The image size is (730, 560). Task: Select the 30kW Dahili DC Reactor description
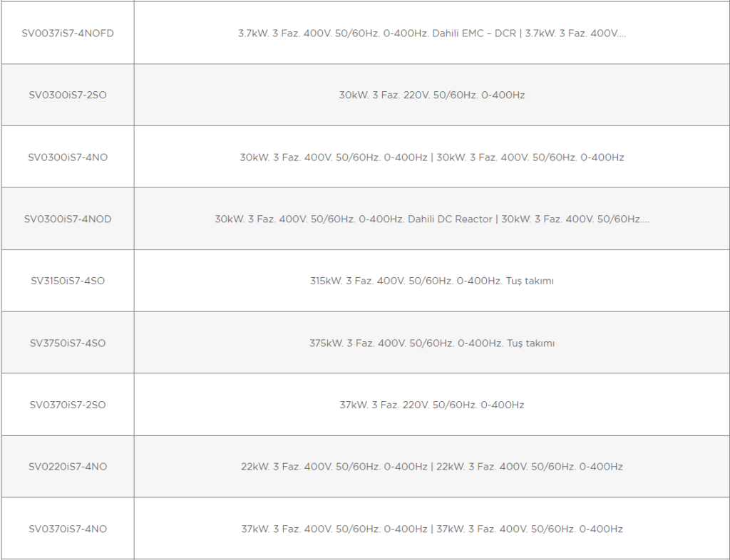click(x=431, y=219)
